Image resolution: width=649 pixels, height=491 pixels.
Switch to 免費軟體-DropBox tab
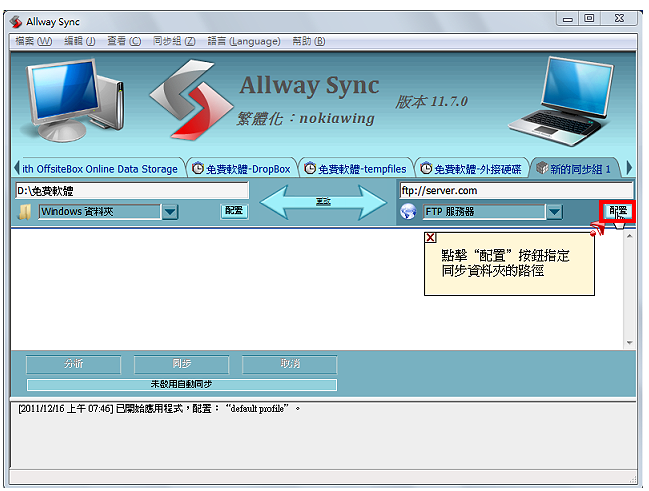pyautogui.click(x=241, y=169)
